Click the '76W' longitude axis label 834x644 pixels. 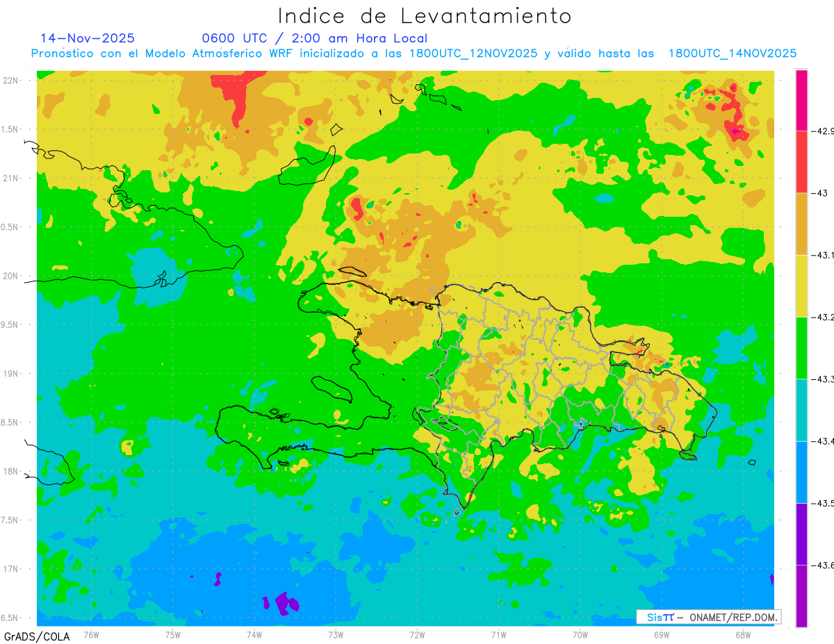tap(91, 634)
